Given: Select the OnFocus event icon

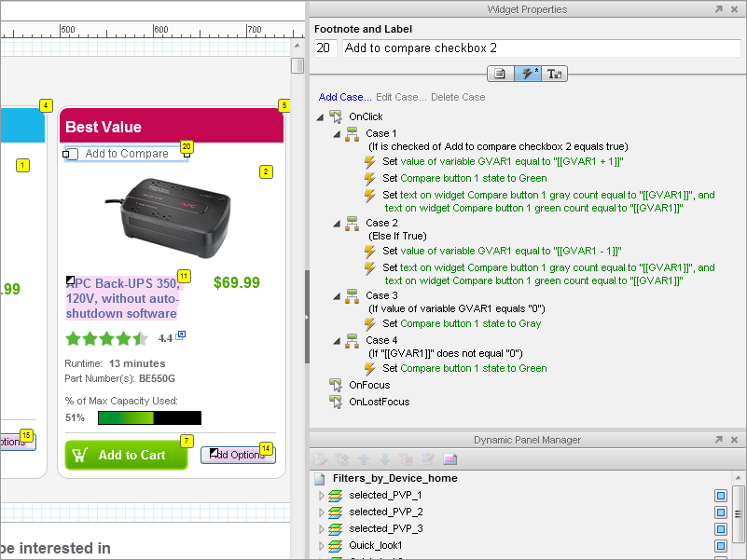Looking at the screenshot, I should (x=336, y=385).
